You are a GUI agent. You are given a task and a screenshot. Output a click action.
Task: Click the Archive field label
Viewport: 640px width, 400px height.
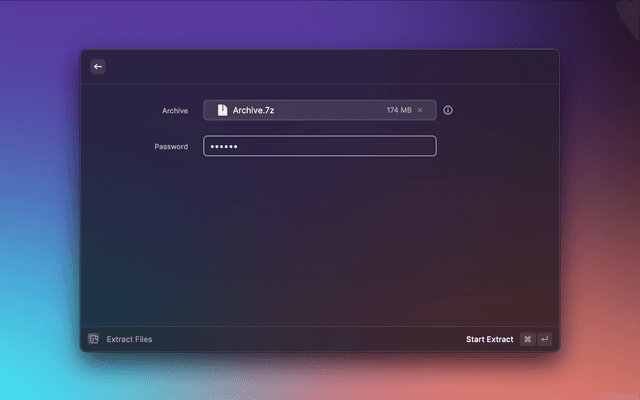point(175,110)
